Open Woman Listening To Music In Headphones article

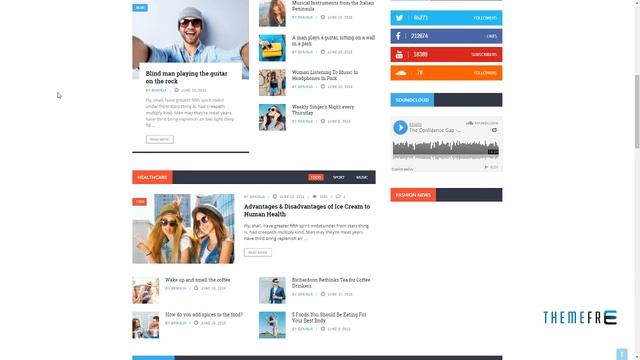click(325, 75)
